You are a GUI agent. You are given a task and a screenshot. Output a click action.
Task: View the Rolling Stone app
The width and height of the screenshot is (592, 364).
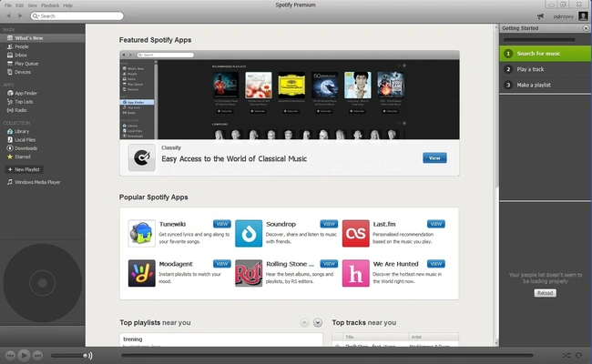click(x=329, y=264)
